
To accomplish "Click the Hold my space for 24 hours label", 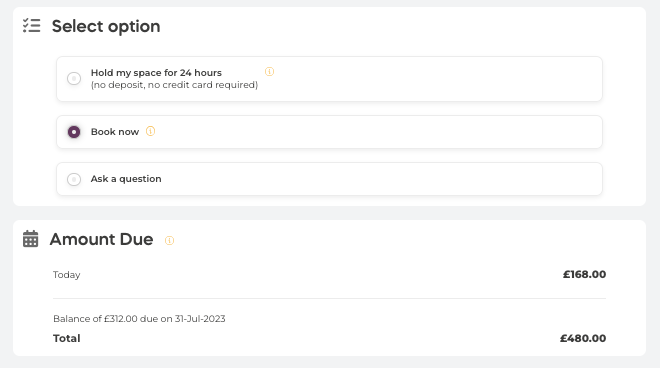I will tap(156, 72).
